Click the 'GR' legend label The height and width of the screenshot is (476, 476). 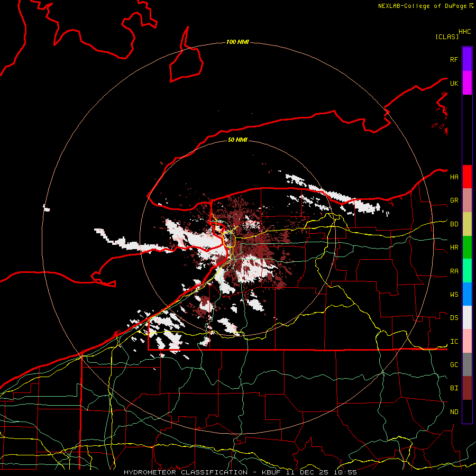tap(454, 200)
